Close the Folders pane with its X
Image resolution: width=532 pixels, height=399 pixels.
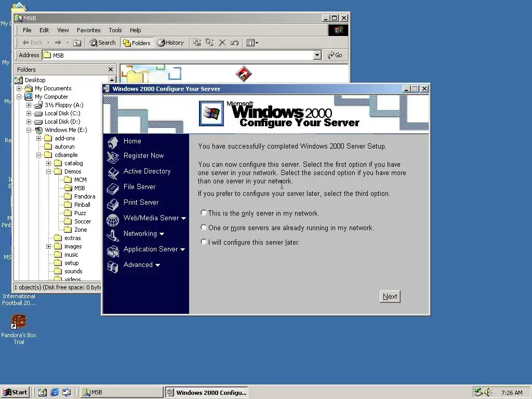coord(111,70)
